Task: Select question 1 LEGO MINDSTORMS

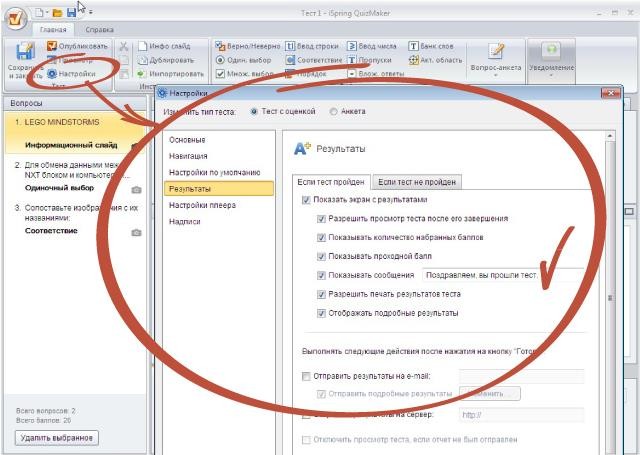Action: point(75,133)
